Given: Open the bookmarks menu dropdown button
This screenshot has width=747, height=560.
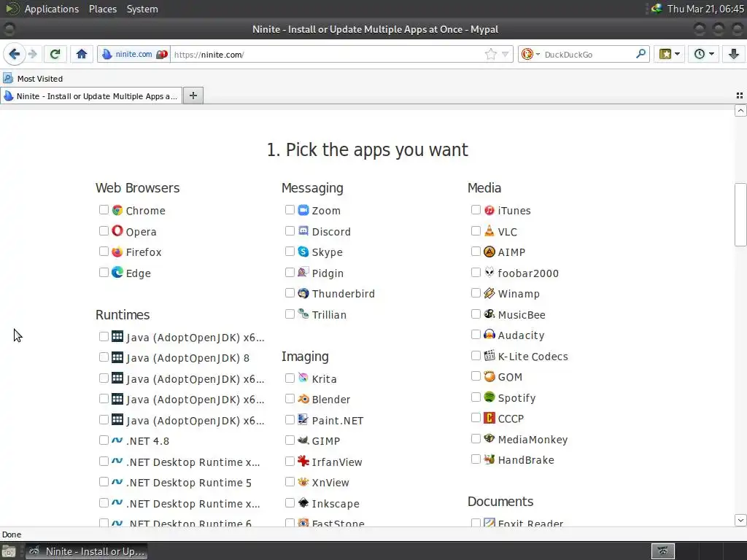Looking at the screenshot, I should point(670,54).
